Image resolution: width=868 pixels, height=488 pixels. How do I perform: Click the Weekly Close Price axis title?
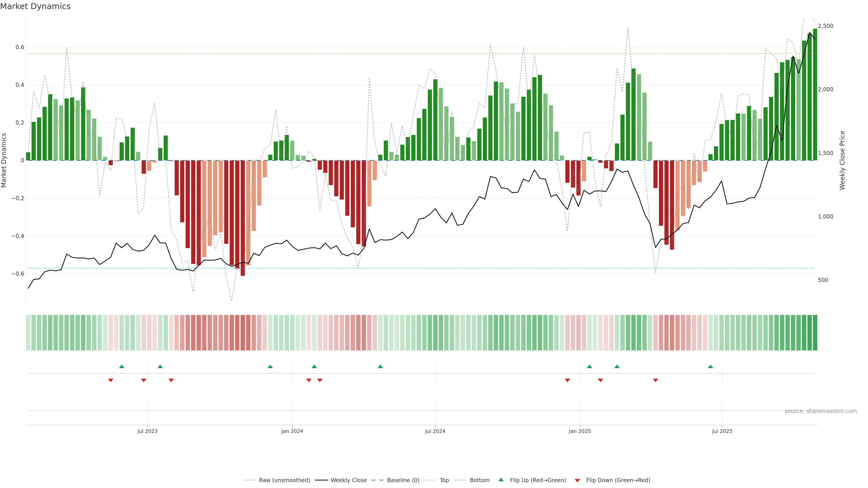pyautogui.click(x=842, y=160)
